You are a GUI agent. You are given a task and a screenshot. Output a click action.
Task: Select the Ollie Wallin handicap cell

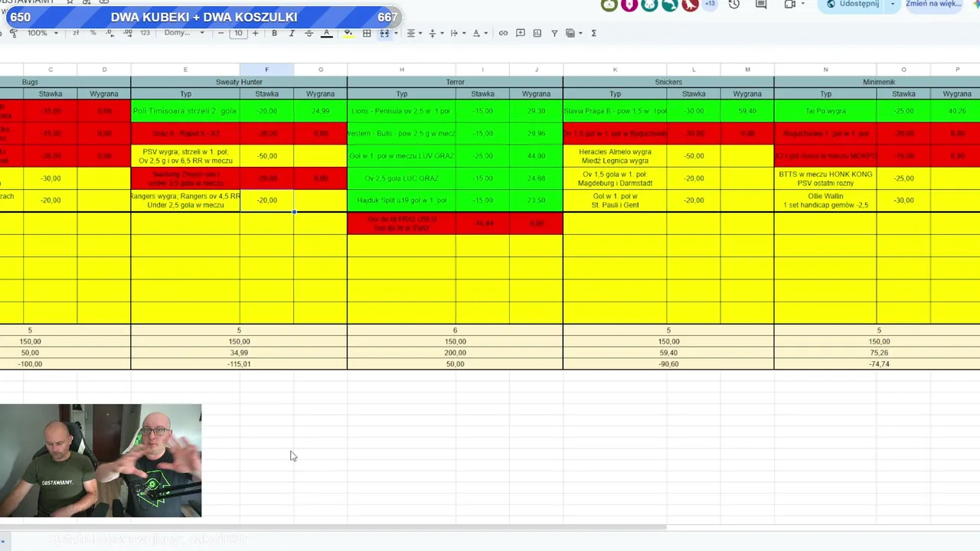point(825,201)
